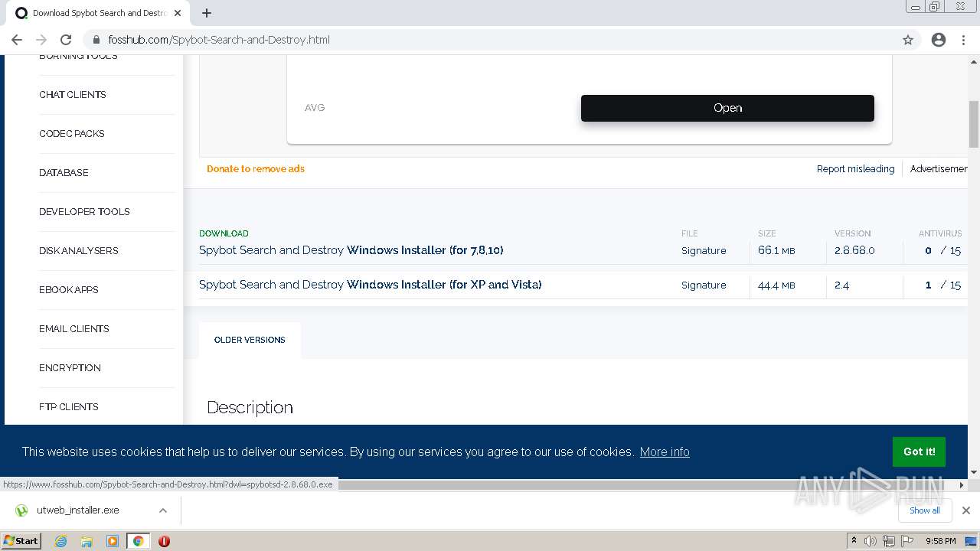Open the DISK ANALYSERS category
This screenshot has width=980, height=551.
[79, 251]
